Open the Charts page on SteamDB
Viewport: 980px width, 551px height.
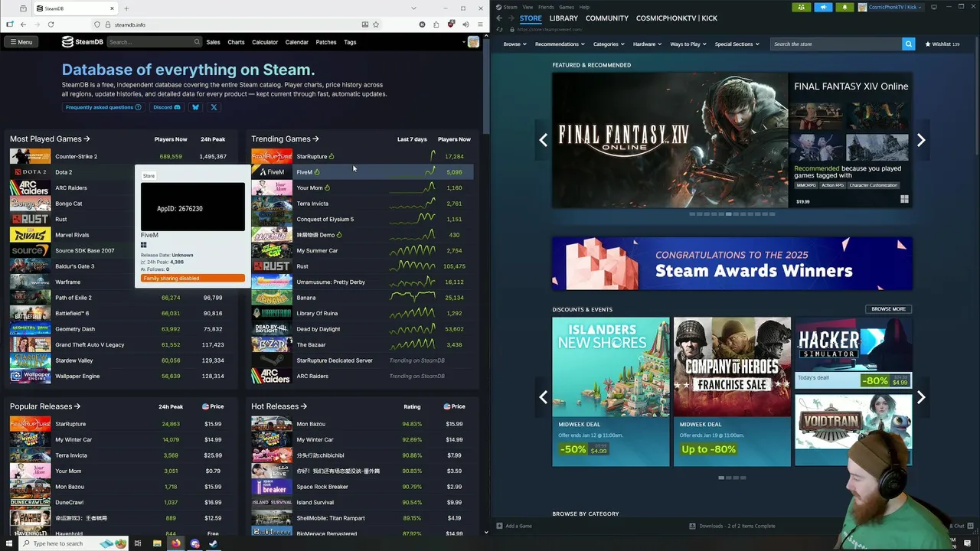pos(236,42)
